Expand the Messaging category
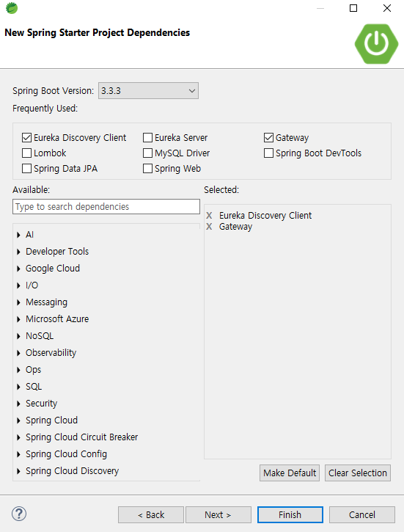Viewport: 404px width, 532px height. pos(18,302)
